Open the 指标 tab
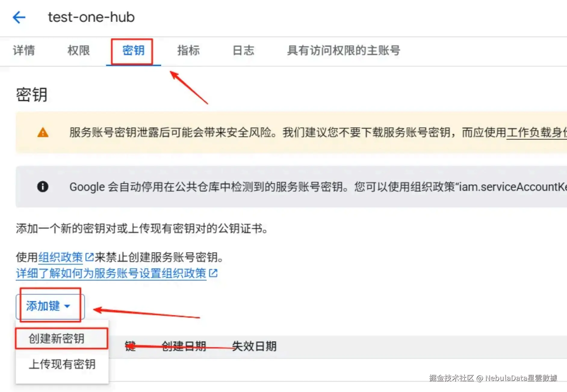The width and height of the screenshot is (567, 392). (x=188, y=50)
